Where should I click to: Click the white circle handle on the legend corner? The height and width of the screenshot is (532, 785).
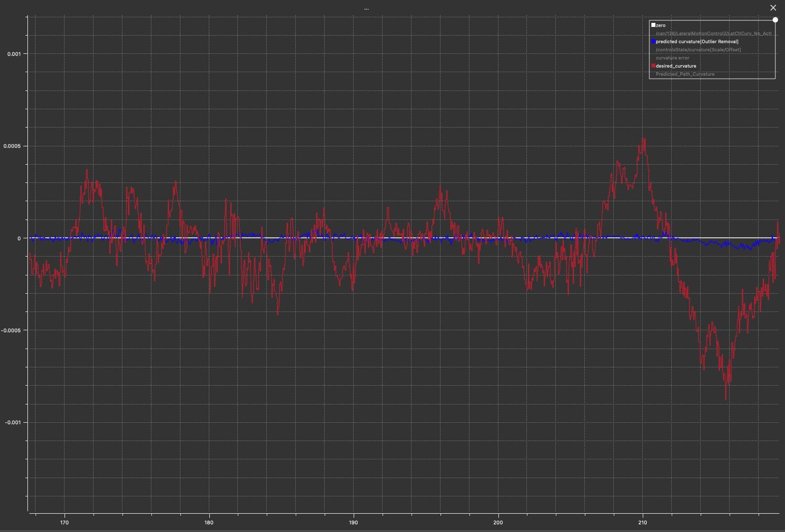click(775, 20)
